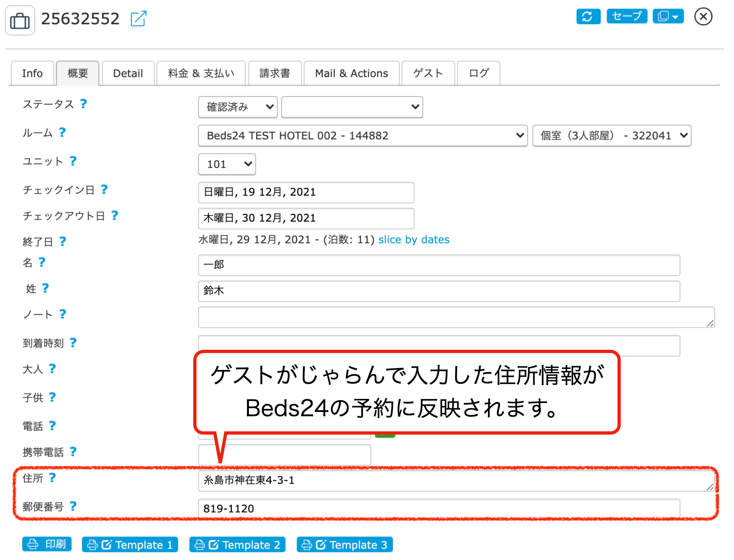734x560 pixels.
Task: Click the Template 2 print button
Action: [237, 545]
